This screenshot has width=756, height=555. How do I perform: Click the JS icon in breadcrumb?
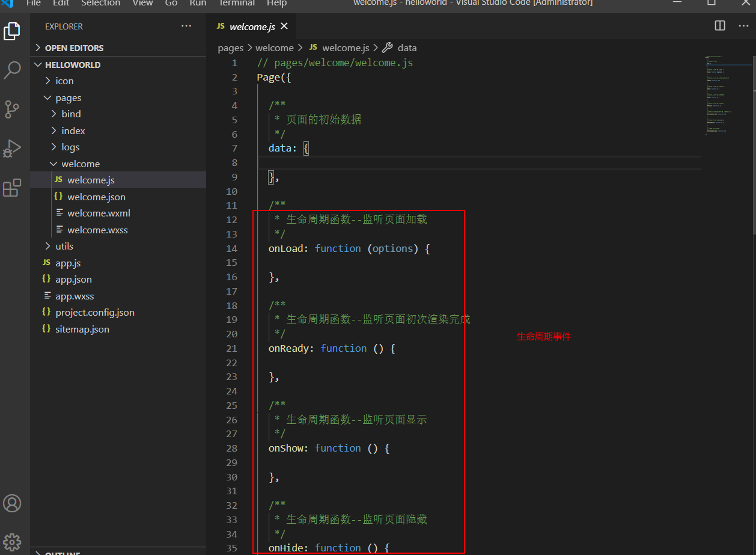pos(312,48)
